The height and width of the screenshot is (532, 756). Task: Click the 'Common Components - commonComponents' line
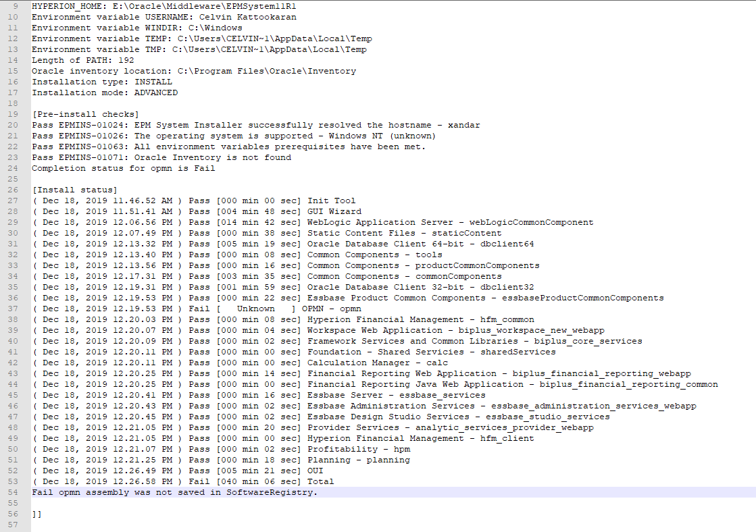267,276
